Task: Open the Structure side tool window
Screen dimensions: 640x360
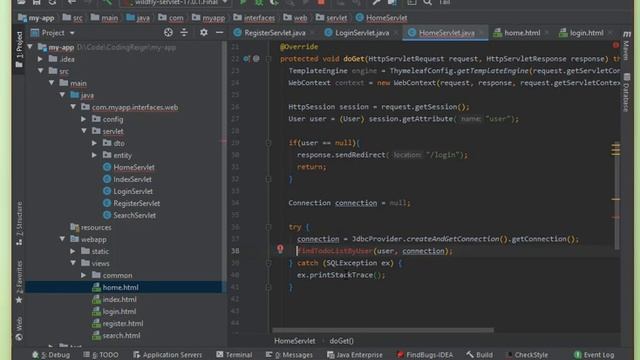Action: (19, 223)
